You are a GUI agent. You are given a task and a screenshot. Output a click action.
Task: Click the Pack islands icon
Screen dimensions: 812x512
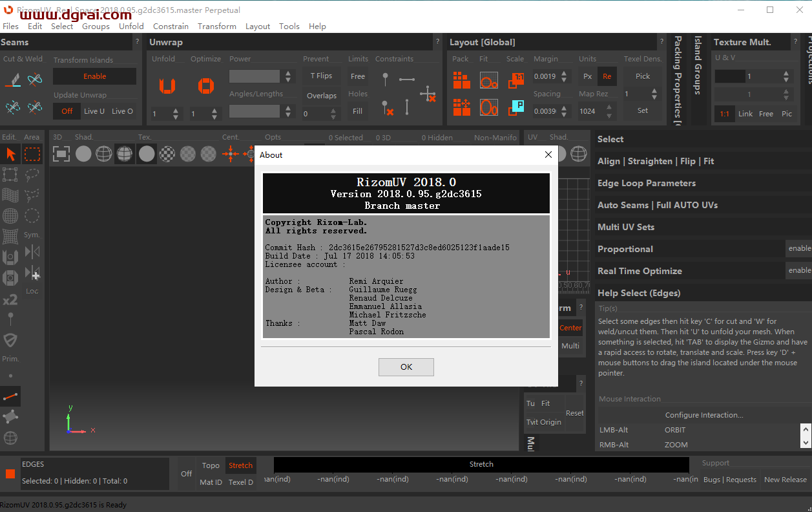(x=461, y=80)
